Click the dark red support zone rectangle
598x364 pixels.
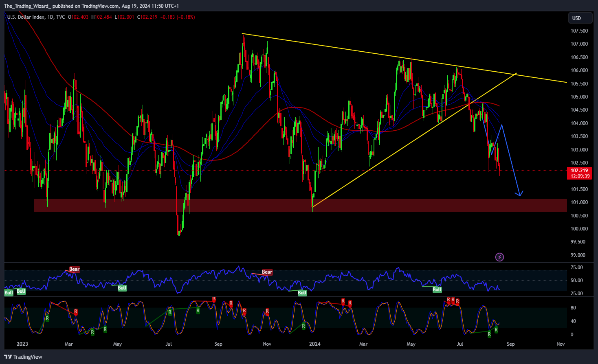point(301,205)
